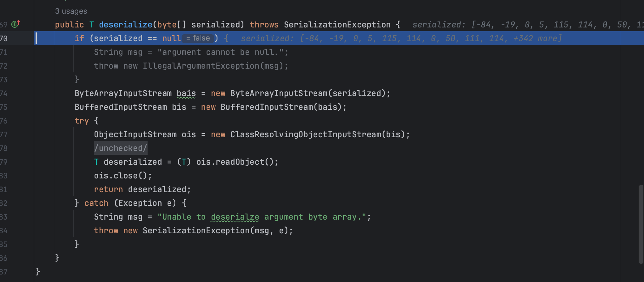The width and height of the screenshot is (644, 282).
Task: Click the implements-method gutter icon
Action: point(16,24)
